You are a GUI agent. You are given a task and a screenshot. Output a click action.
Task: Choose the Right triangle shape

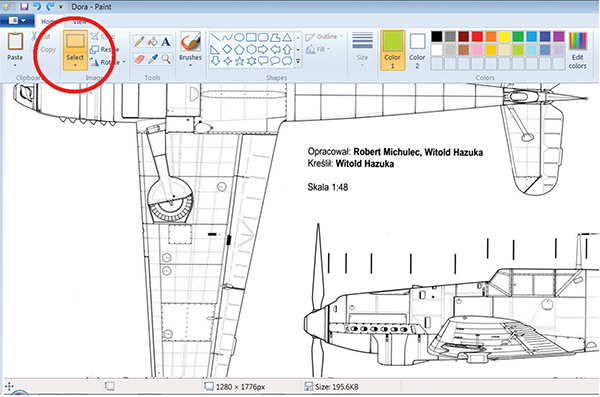click(215, 49)
